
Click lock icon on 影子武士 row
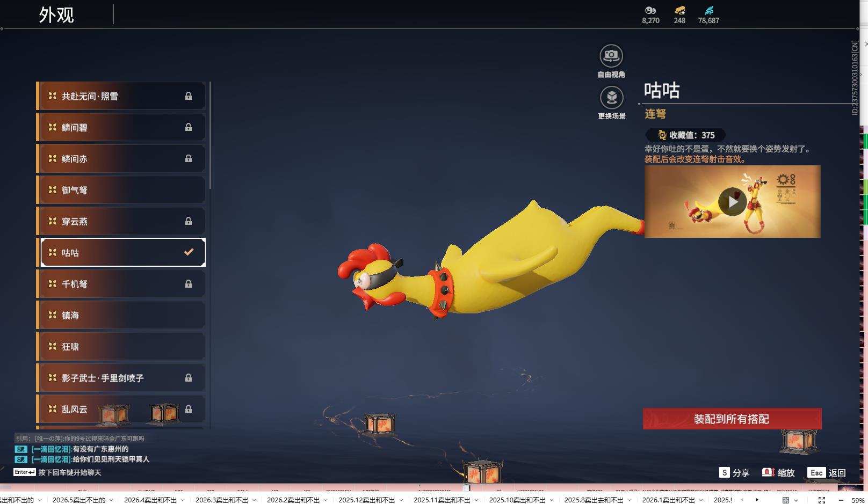[189, 378]
